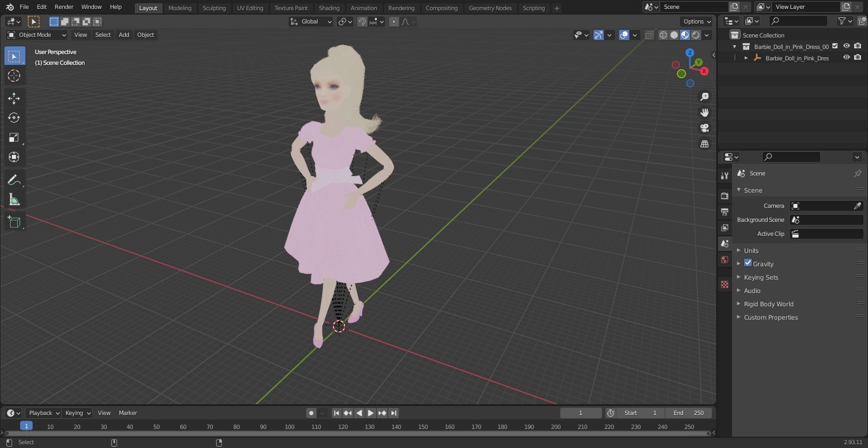Screen dimensions: 868x448
Task: Open the Tool properties tab
Action: 724,175
